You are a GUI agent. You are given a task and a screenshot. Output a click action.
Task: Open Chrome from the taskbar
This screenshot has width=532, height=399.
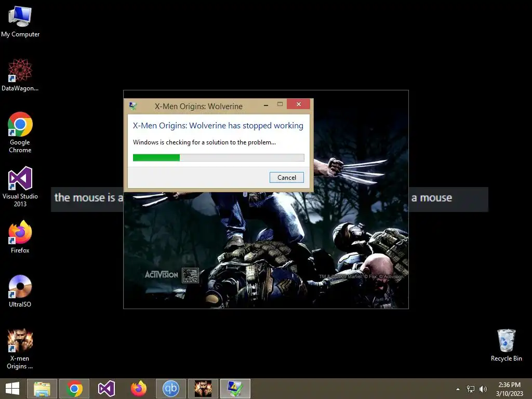(x=74, y=389)
